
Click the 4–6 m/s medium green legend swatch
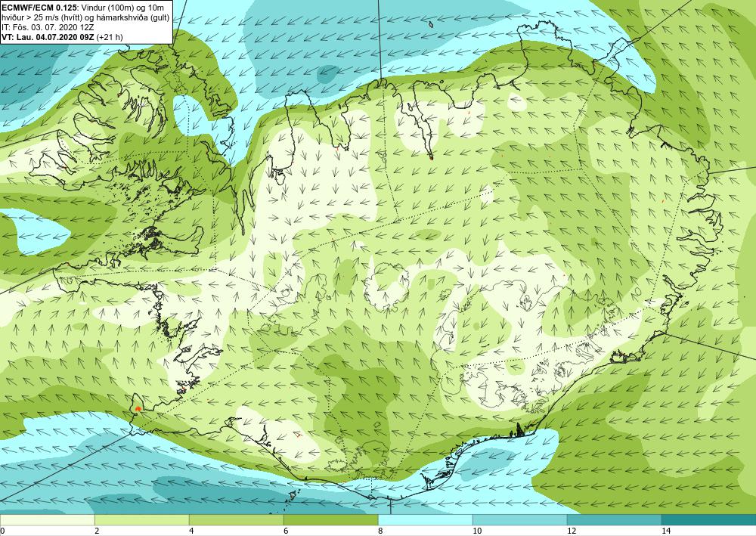[236, 519]
